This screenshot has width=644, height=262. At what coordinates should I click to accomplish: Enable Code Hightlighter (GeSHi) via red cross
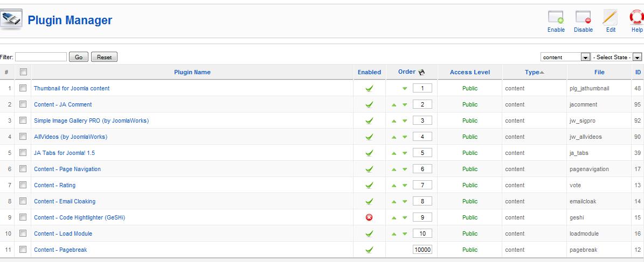coord(369,217)
